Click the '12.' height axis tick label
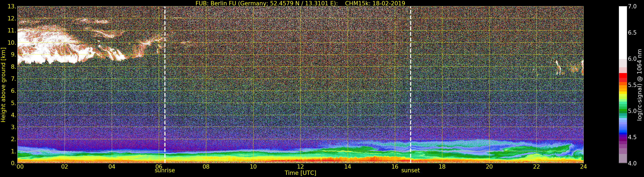The width and height of the screenshot is (644, 177). click(x=12, y=18)
